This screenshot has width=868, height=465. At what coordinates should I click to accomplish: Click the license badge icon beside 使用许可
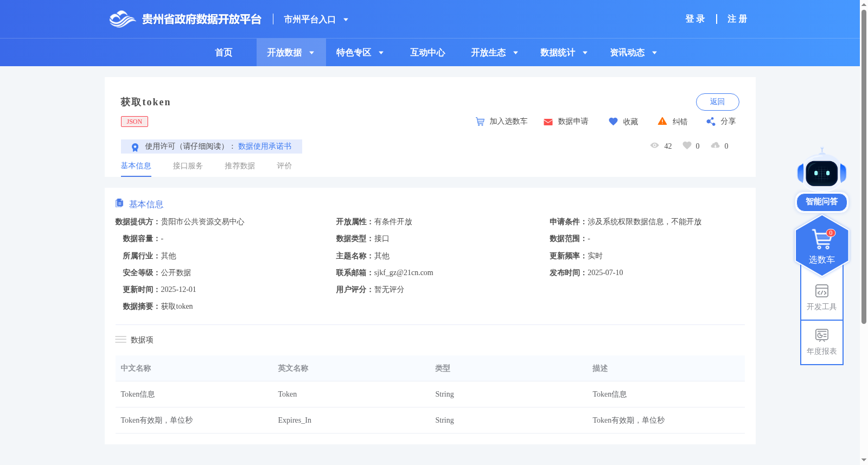point(135,147)
